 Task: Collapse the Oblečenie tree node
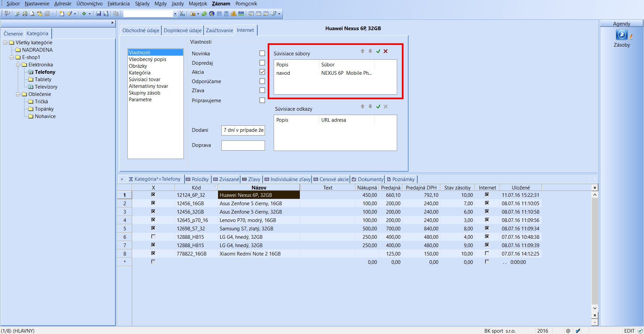pyautogui.click(x=18, y=94)
